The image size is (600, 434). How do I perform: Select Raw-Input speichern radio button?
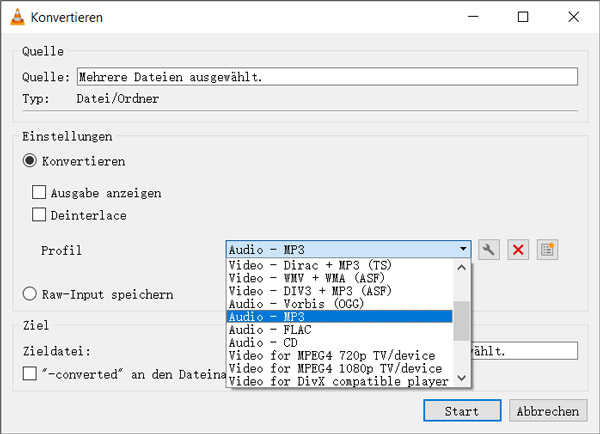(x=30, y=294)
